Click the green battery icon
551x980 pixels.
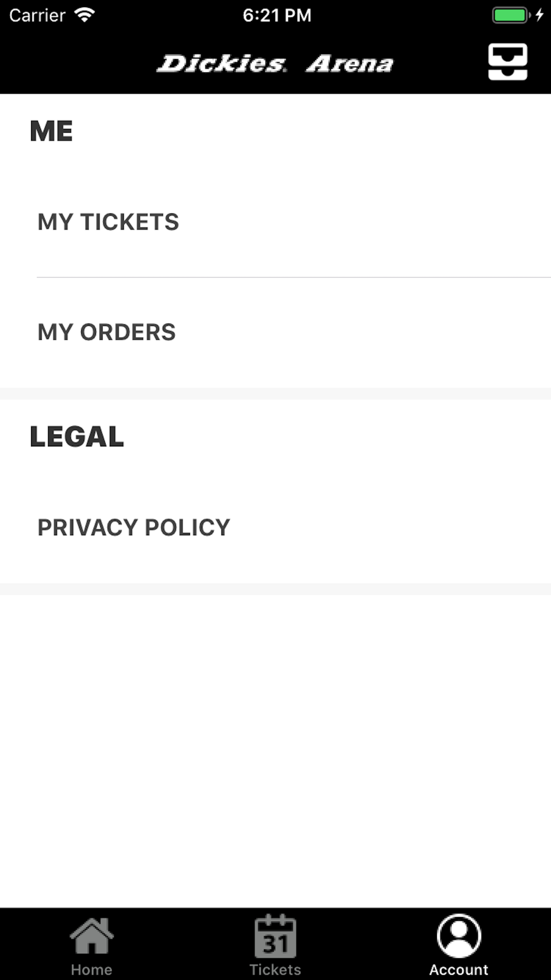(510, 15)
